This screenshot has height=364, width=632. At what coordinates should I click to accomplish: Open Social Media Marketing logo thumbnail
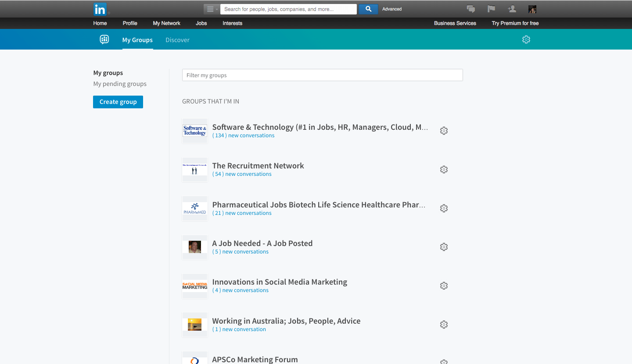click(x=195, y=286)
